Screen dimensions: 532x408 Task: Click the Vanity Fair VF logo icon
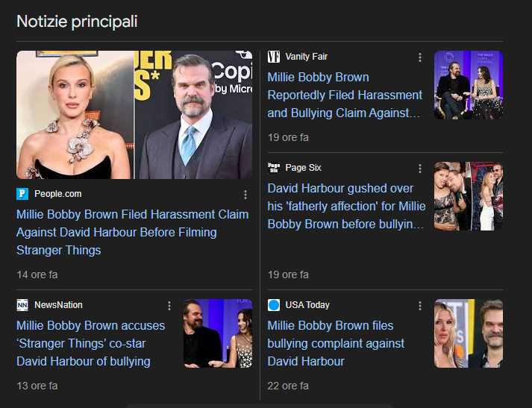point(274,57)
